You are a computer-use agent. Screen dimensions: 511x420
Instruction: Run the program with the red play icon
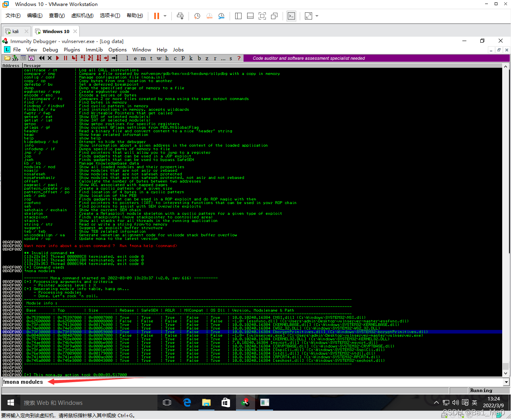pyautogui.click(x=57, y=58)
